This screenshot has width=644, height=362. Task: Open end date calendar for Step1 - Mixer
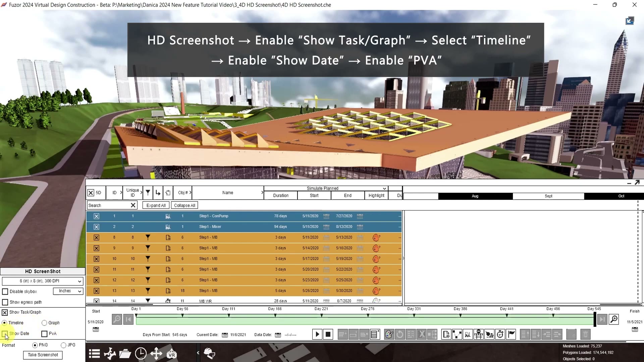pyautogui.click(x=360, y=227)
